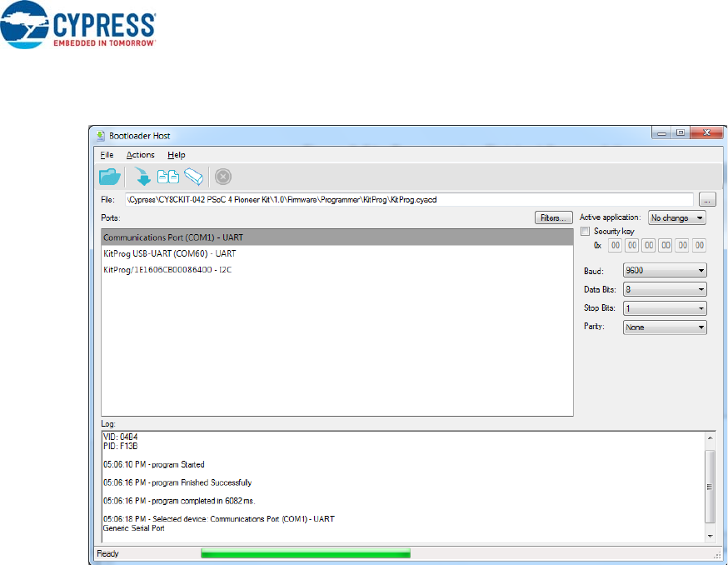Viewport: 728px width, 565px height.
Task: Click the Verify toolbar icon
Action: click(168, 176)
